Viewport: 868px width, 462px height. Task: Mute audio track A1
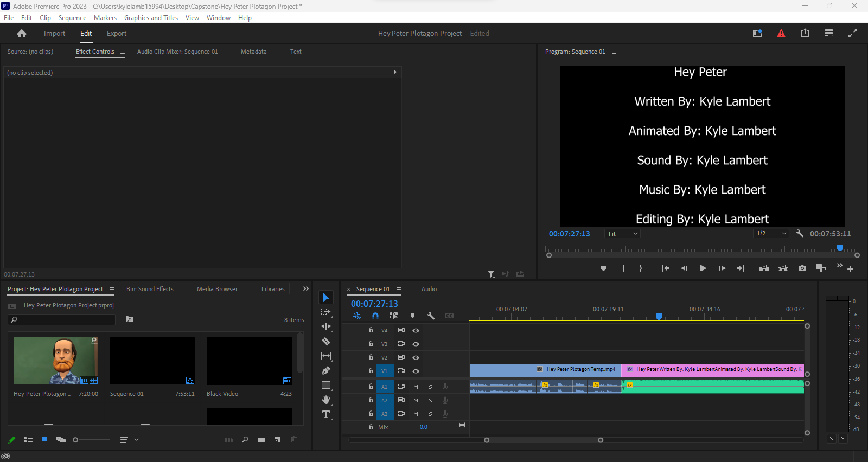point(416,387)
